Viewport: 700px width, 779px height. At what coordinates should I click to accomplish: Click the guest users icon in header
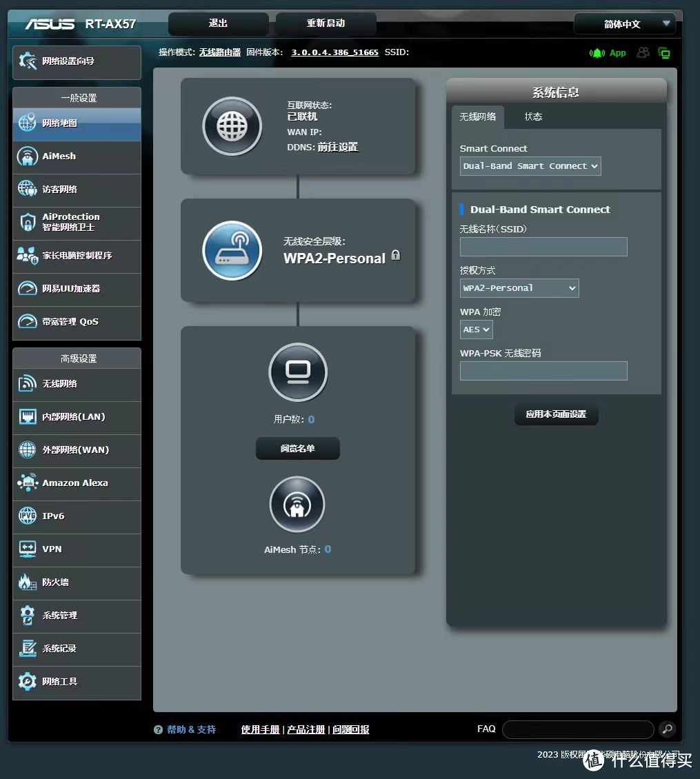coord(643,52)
